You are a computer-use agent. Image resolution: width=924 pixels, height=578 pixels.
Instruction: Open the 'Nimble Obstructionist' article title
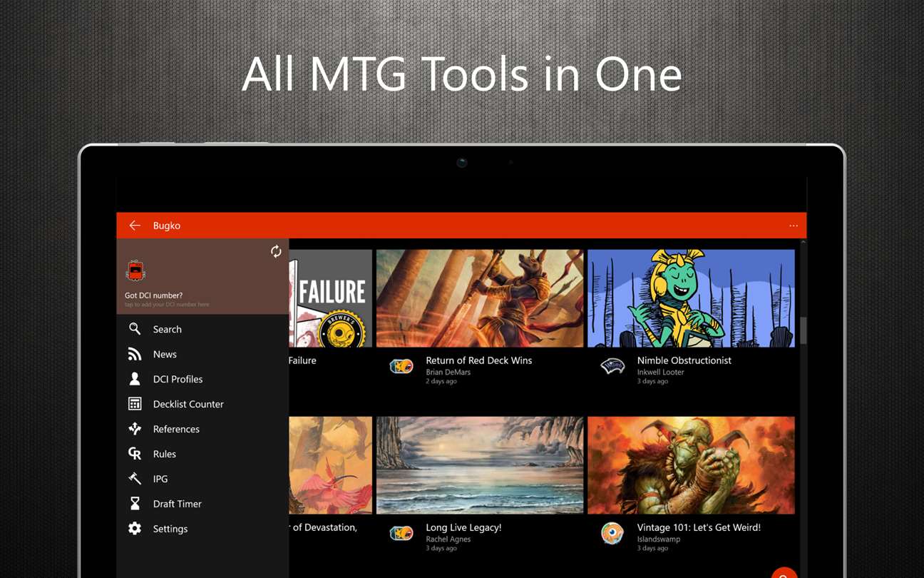click(x=684, y=360)
